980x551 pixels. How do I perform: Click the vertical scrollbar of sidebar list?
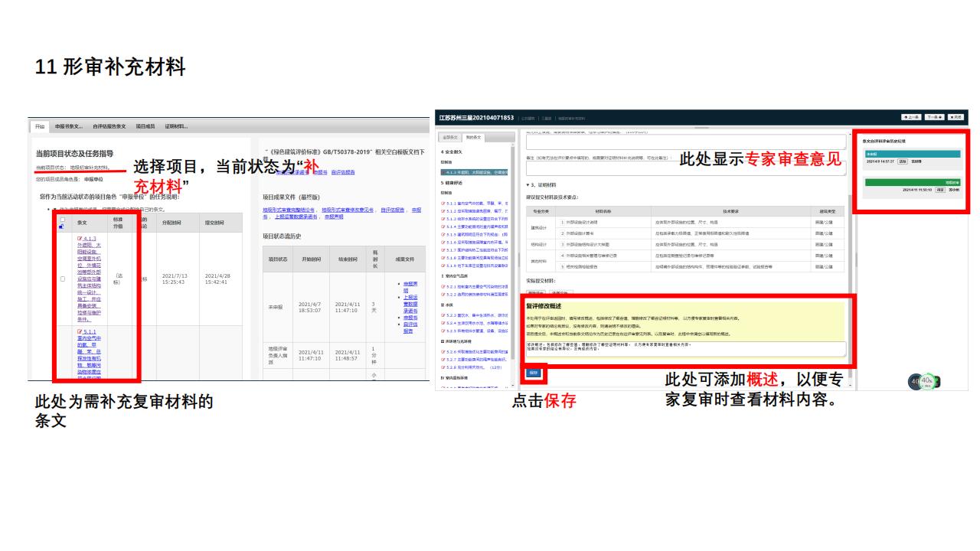(513, 253)
